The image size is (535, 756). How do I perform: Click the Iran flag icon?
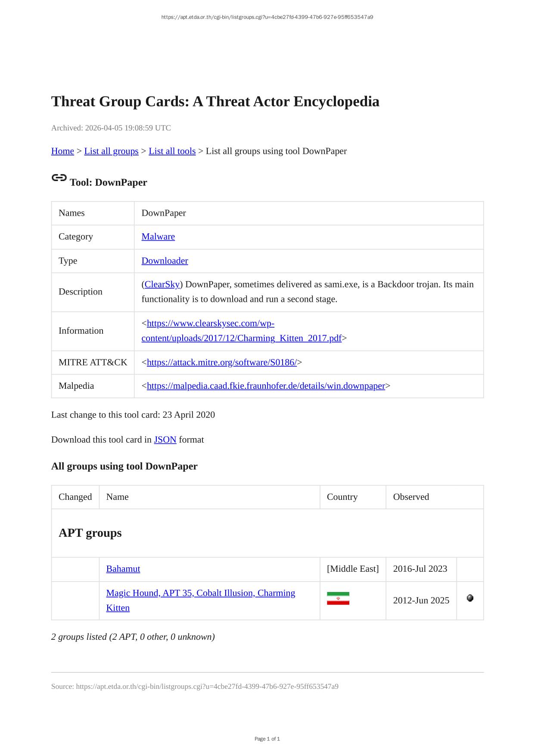(338, 598)
